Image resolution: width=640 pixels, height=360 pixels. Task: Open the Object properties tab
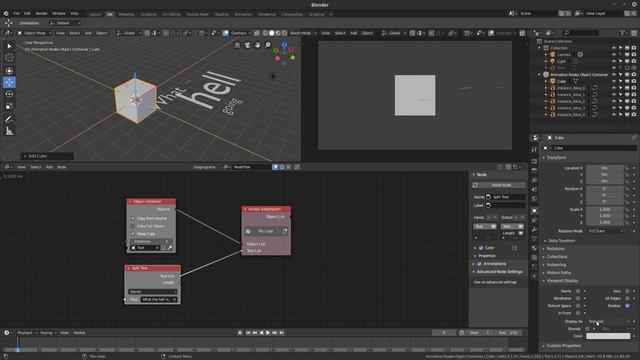[534, 211]
